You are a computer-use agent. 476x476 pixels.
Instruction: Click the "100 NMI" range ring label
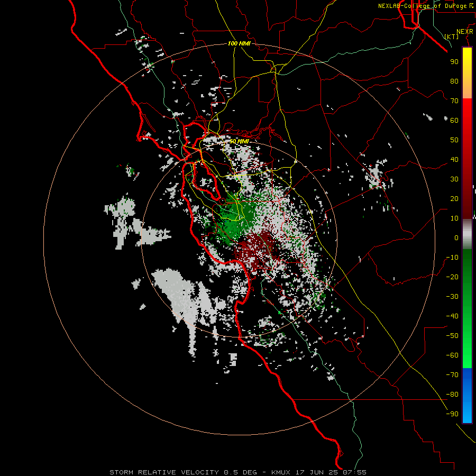point(239,43)
